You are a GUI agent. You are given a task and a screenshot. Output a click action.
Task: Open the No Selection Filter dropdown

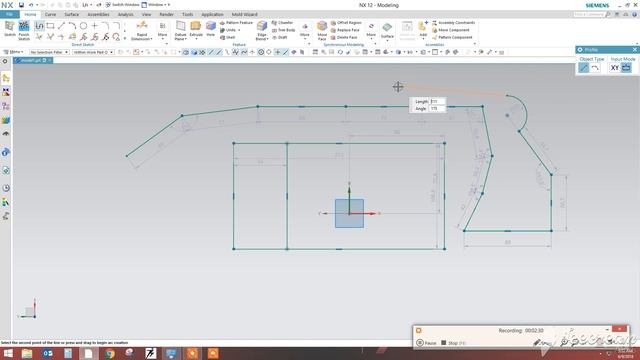(x=49, y=52)
